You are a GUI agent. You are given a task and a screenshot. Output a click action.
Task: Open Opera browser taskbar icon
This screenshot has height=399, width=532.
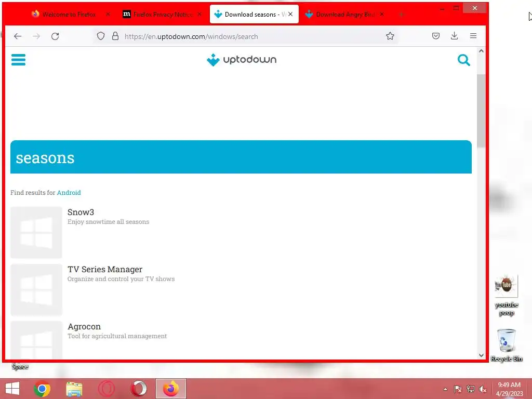pyautogui.click(x=138, y=389)
